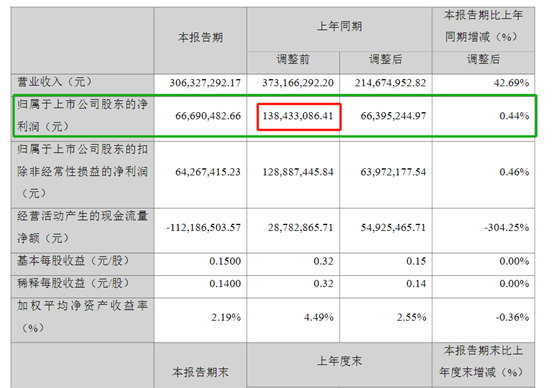Select the -304.25% cell
The width and height of the screenshot is (554, 388).
click(x=507, y=228)
